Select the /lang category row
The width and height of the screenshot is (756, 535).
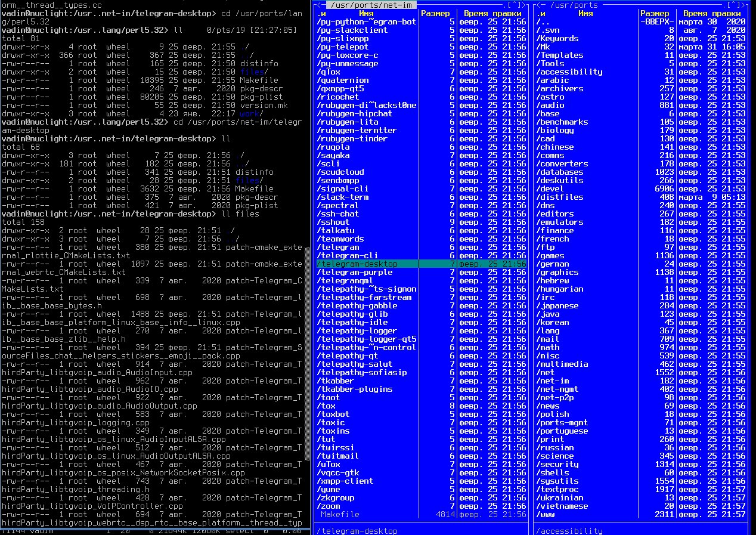click(641, 330)
